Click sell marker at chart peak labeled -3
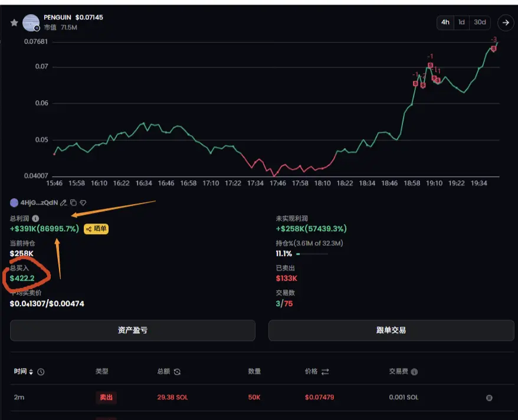518x420 pixels. (x=494, y=48)
